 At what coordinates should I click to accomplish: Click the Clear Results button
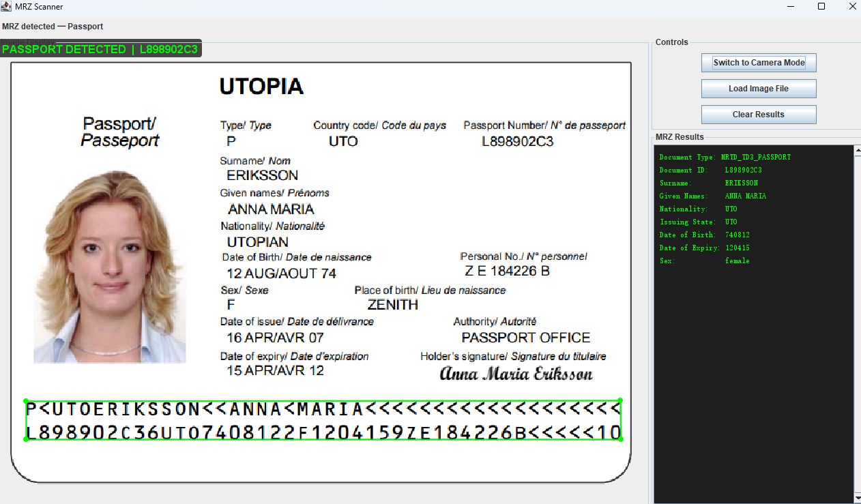pyautogui.click(x=758, y=114)
